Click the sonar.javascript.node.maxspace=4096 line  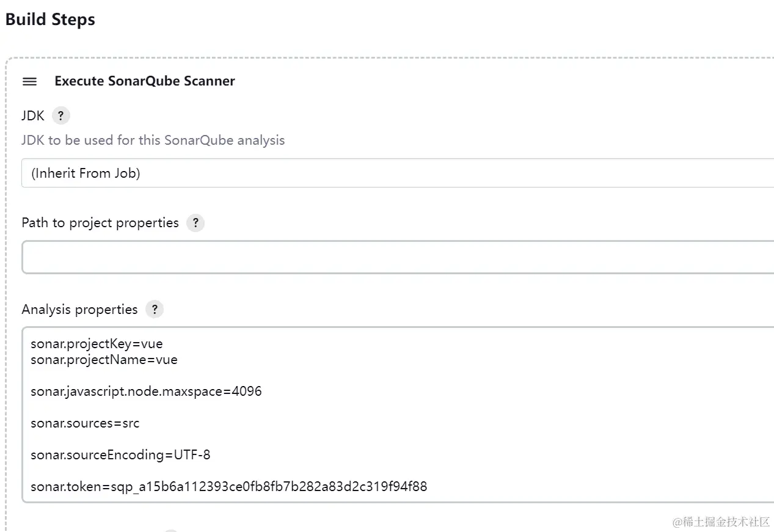pyautogui.click(x=146, y=392)
